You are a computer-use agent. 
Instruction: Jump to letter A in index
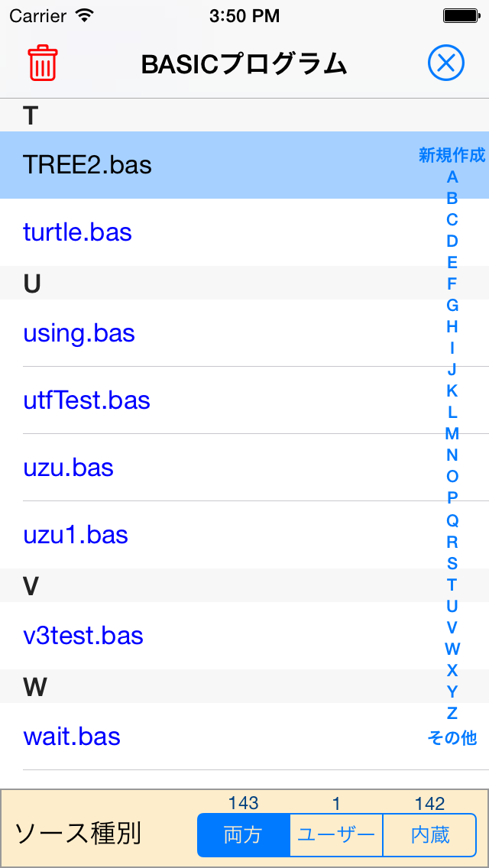pos(452,177)
